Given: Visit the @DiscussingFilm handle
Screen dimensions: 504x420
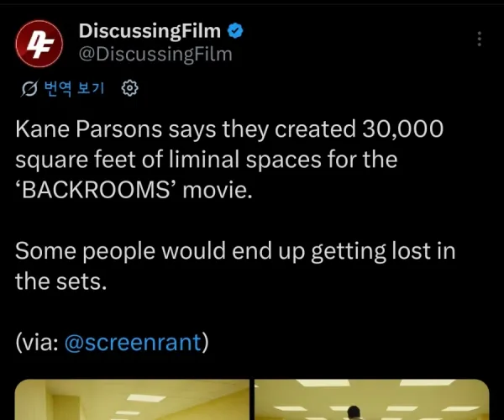Looking at the screenshot, I should 155,54.
